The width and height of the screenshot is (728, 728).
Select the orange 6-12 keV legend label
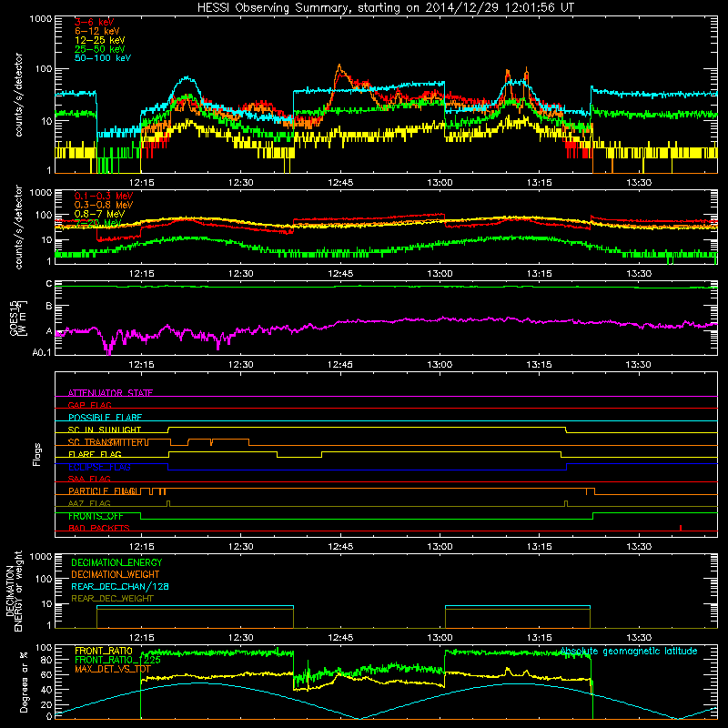[97, 31]
